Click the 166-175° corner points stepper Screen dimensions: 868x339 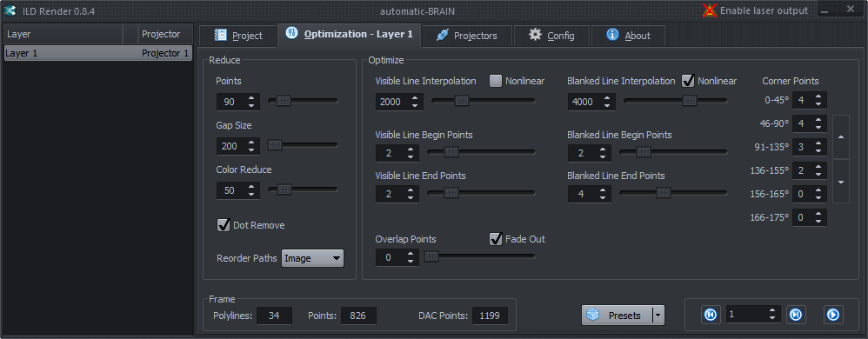(810, 217)
